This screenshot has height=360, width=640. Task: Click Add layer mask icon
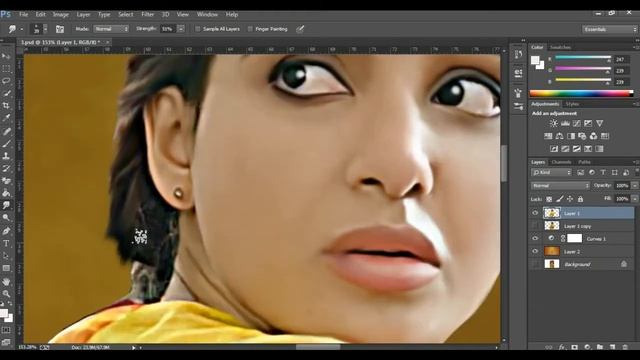pos(575,347)
